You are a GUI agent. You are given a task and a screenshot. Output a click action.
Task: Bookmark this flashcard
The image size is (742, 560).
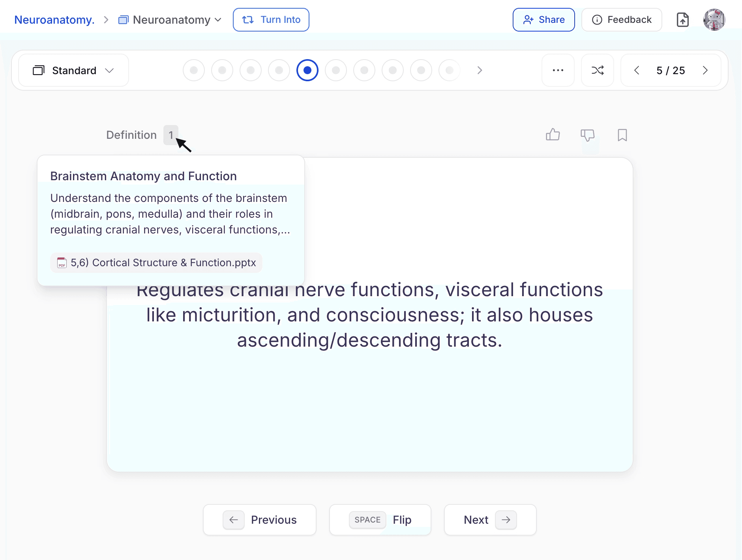click(x=622, y=135)
